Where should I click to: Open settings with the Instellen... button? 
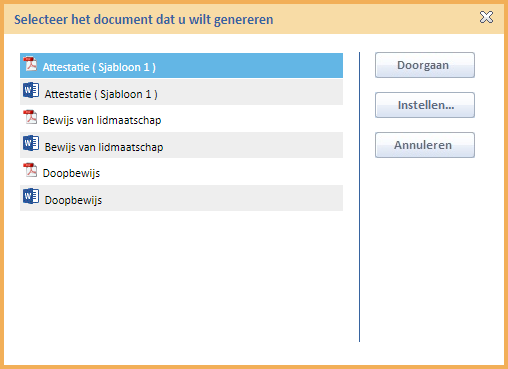tap(425, 105)
